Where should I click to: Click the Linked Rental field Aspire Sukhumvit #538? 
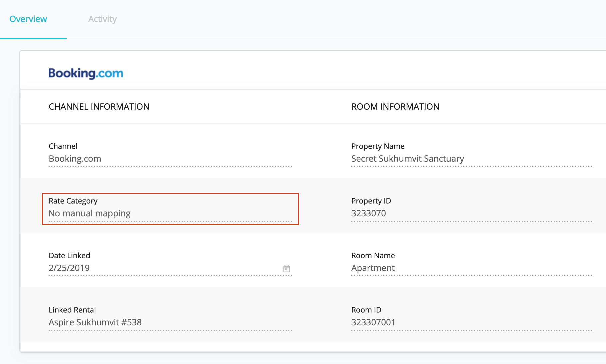pyautogui.click(x=170, y=322)
